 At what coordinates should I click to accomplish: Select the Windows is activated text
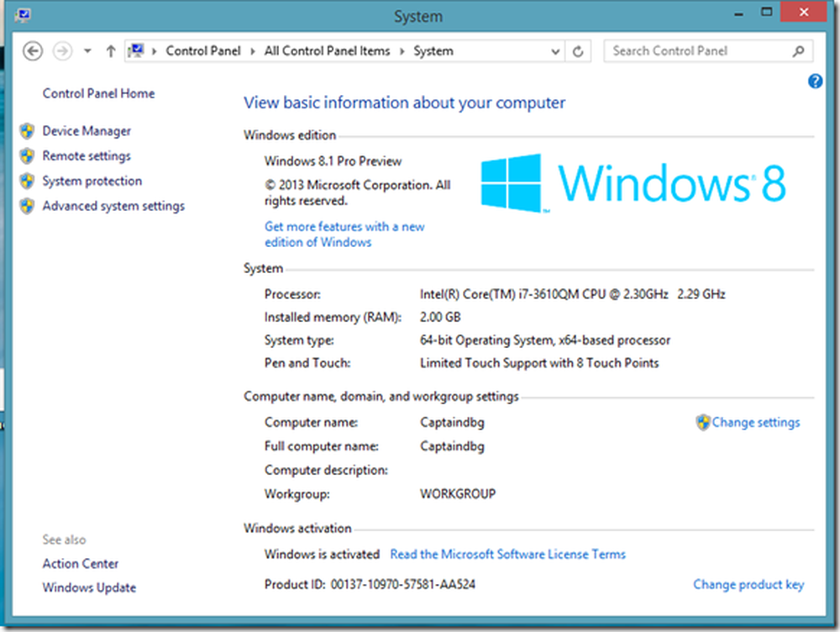coord(322,555)
